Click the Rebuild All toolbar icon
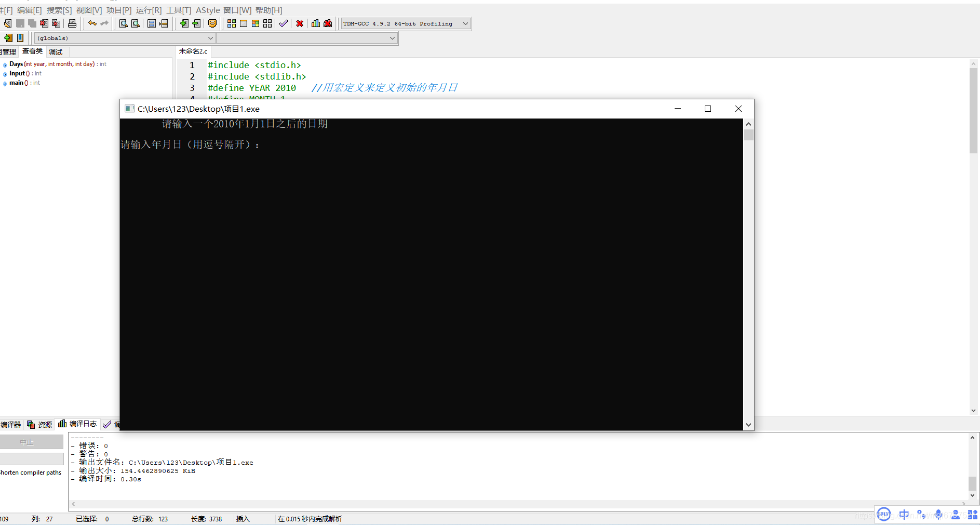 pyautogui.click(x=267, y=23)
